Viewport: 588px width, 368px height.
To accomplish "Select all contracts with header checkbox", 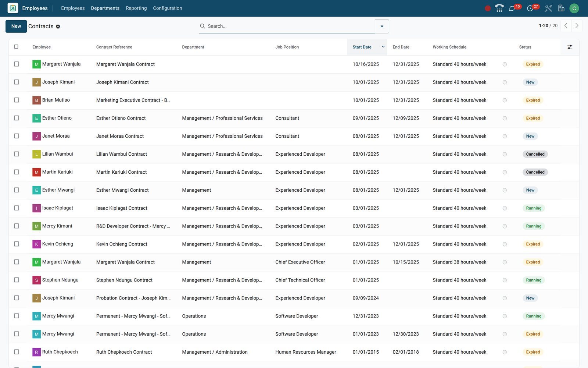I will [x=16, y=47].
